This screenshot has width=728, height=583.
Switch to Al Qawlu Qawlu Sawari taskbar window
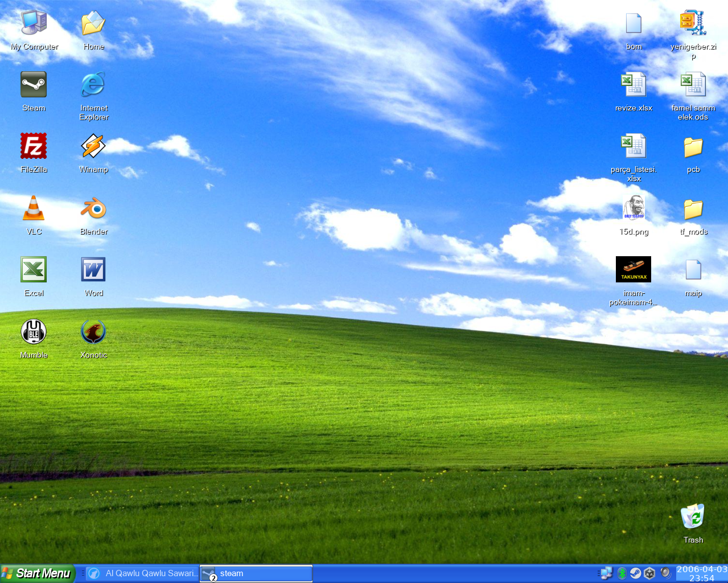[142, 573]
